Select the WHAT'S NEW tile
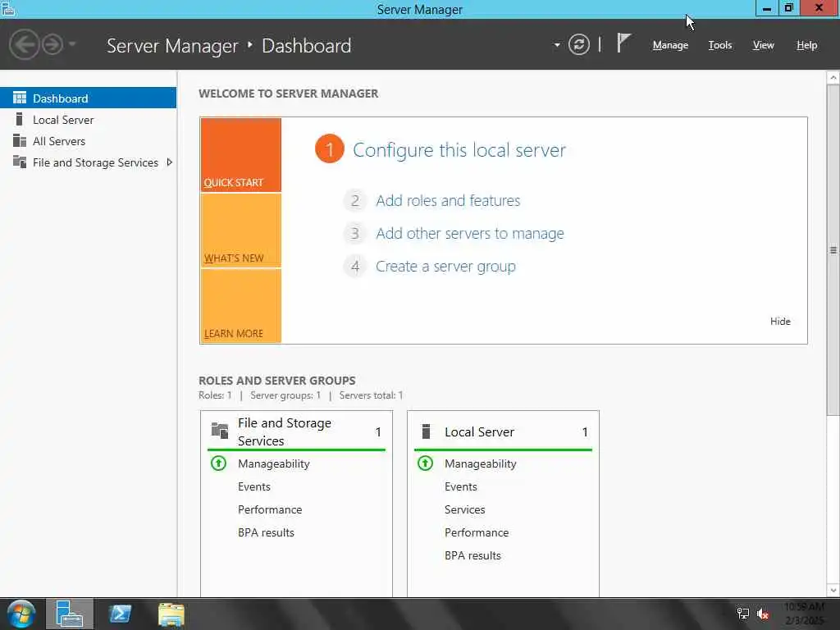Image resolution: width=840 pixels, height=630 pixels. 240,231
